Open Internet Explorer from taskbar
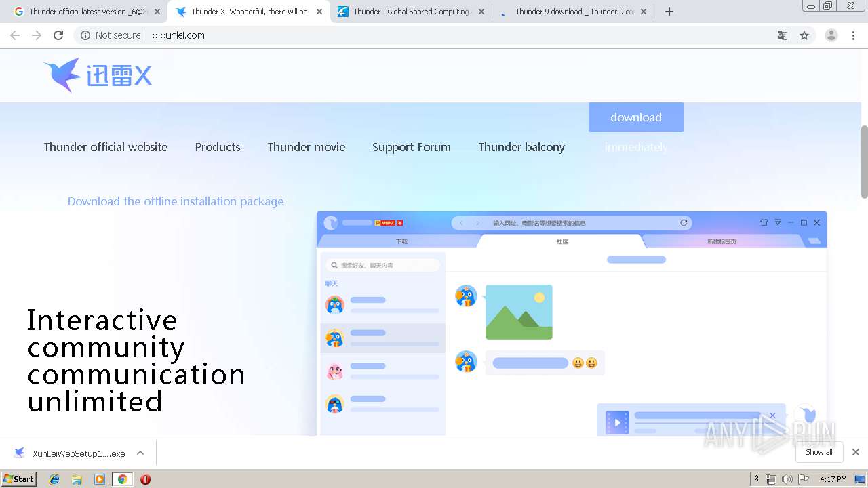 (54, 479)
